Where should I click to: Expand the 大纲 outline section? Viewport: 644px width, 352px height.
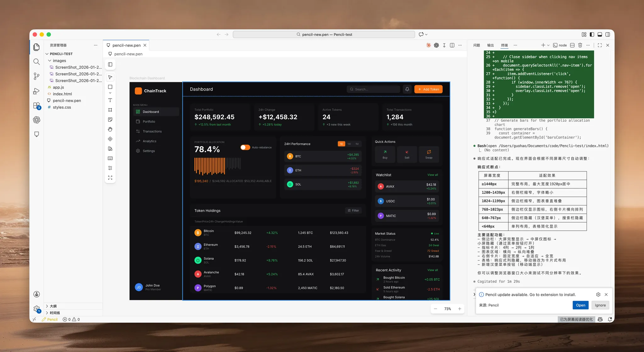pos(53,306)
